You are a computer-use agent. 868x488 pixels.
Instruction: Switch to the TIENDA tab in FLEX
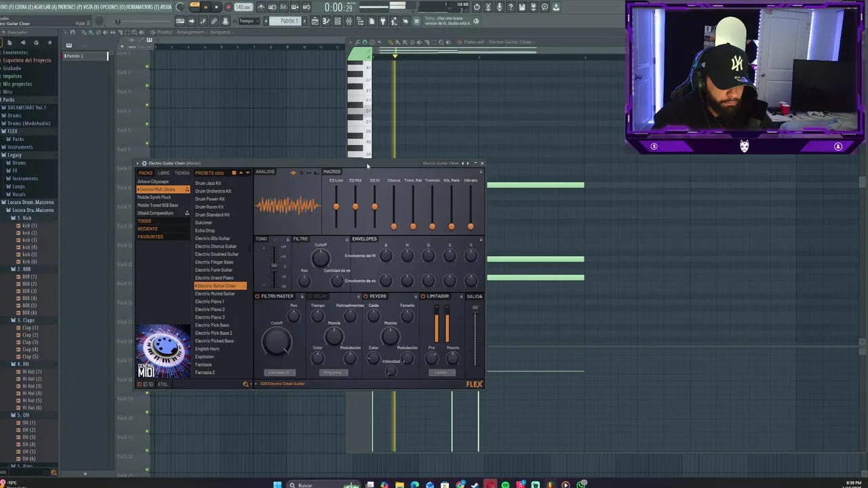(182, 173)
